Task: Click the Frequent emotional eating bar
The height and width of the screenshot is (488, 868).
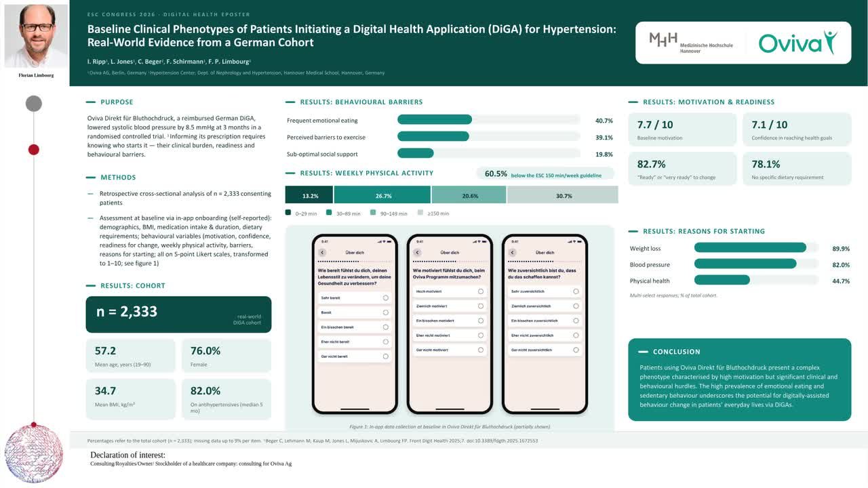Action: point(435,120)
